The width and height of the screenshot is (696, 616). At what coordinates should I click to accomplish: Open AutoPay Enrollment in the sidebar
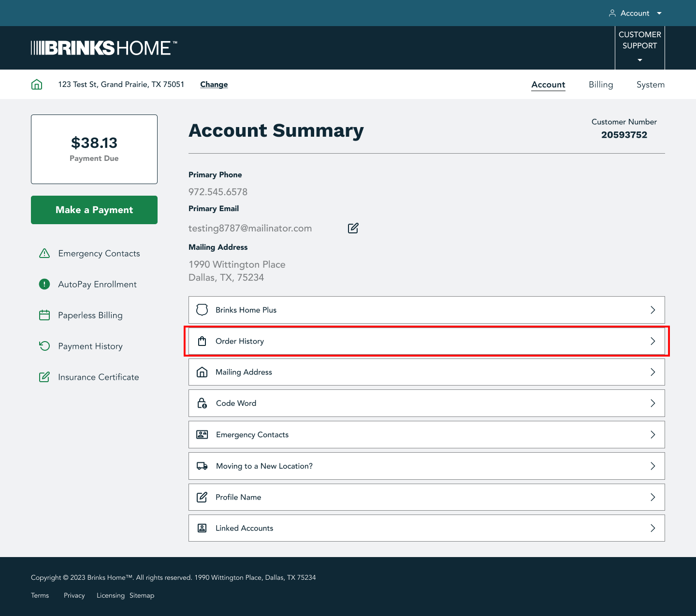pos(97,284)
